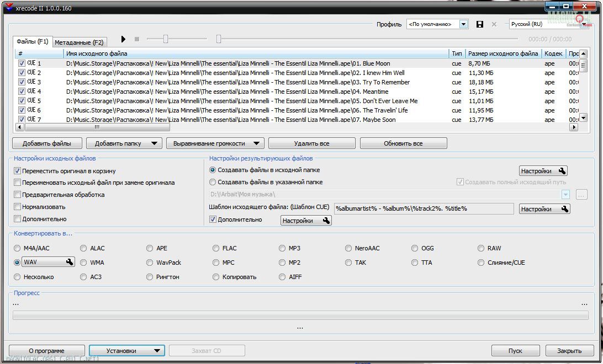Uncheck 'Переместить оригинал в корзину' checkbox

click(18, 171)
